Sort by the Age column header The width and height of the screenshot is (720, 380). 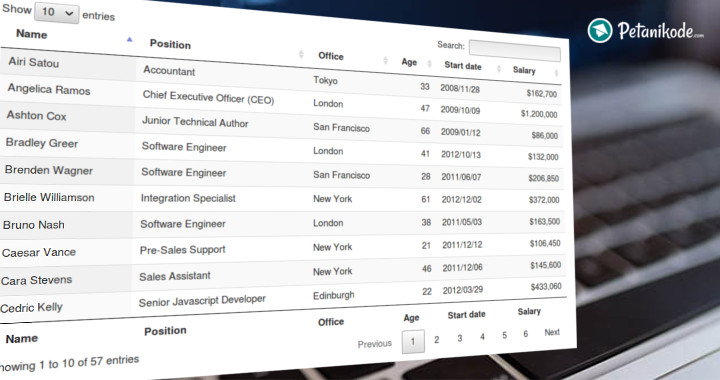409,62
